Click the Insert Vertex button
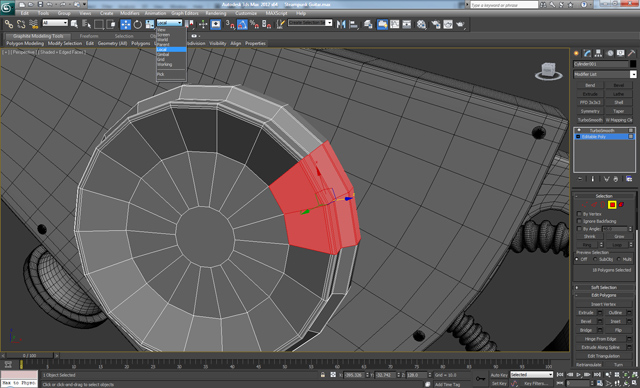 tap(603, 304)
